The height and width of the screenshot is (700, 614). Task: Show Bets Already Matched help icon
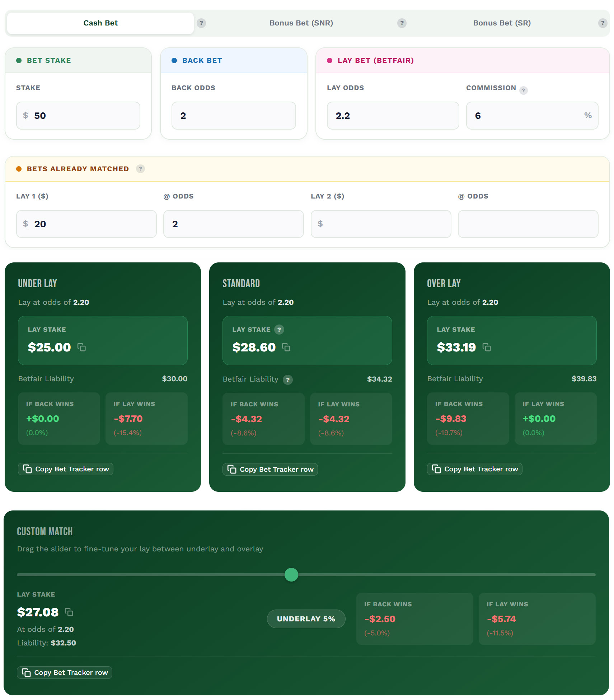coord(140,169)
